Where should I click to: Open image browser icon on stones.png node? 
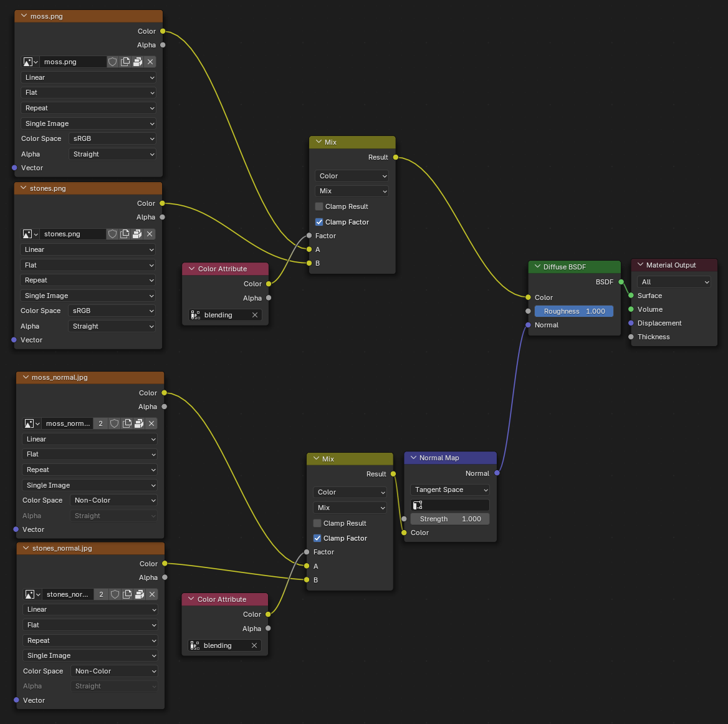tap(30, 234)
